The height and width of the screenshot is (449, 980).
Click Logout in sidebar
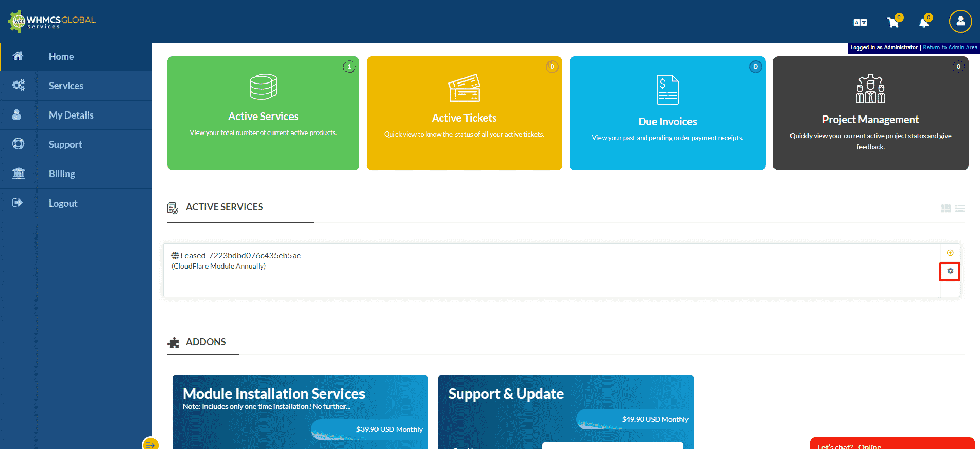pos(63,204)
